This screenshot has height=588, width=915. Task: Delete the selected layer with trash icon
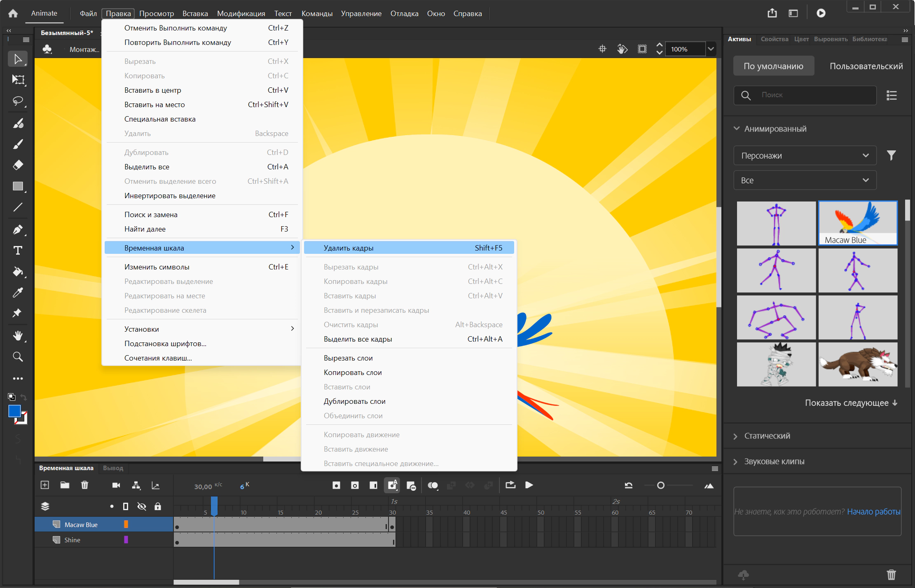point(84,485)
